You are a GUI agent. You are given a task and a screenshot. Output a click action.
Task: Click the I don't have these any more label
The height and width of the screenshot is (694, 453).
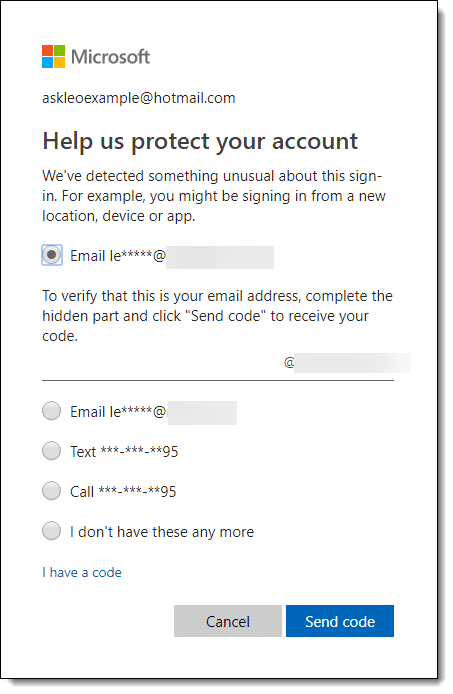point(162,532)
